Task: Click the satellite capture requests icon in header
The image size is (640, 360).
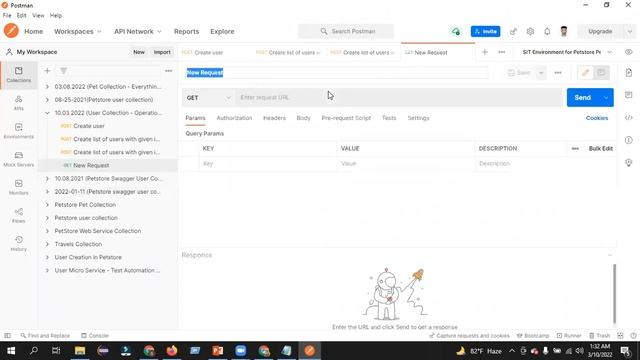Action: (513, 31)
